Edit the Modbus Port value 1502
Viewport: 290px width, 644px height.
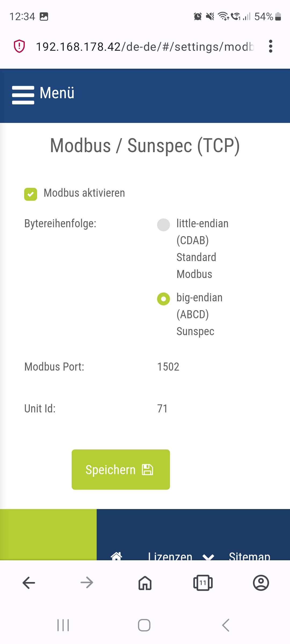click(168, 367)
